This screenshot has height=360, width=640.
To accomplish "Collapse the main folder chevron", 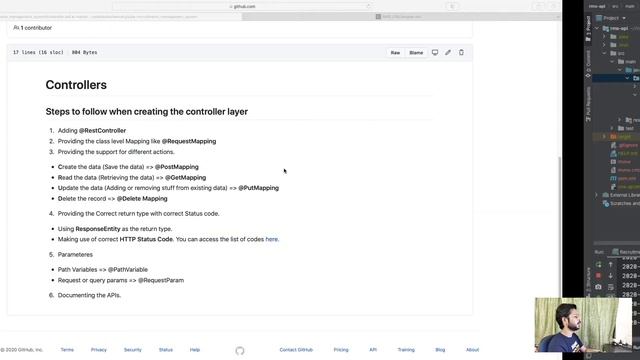I will (612, 62).
